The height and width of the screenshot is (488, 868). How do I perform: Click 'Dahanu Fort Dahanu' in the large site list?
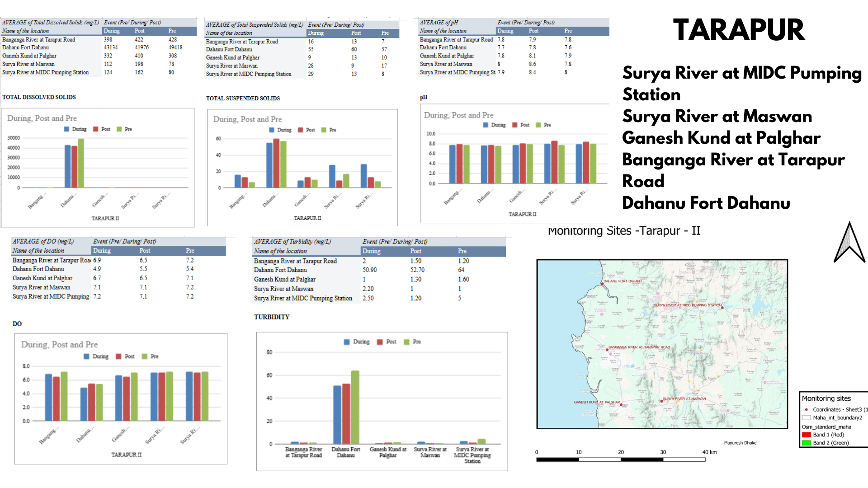click(706, 203)
